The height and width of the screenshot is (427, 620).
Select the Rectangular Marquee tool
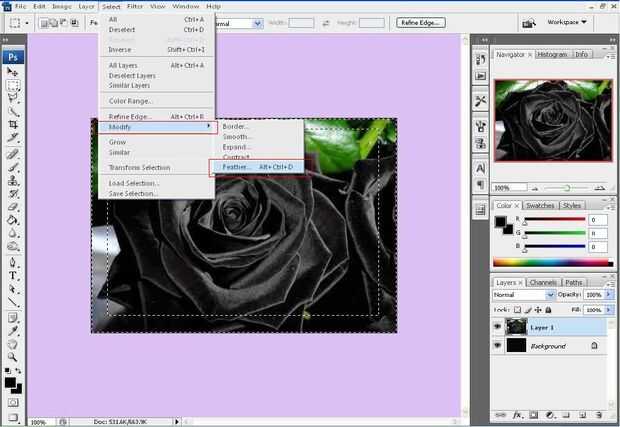pos(13,87)
